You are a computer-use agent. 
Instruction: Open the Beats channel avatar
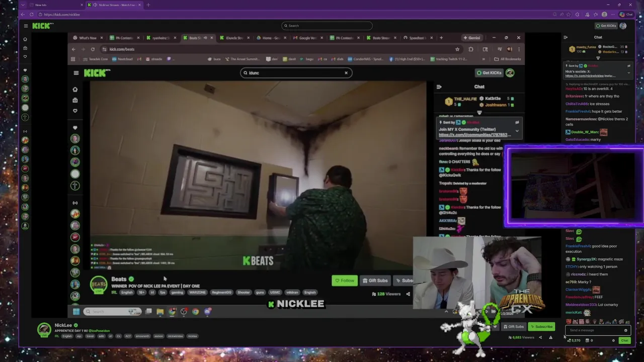99,285
